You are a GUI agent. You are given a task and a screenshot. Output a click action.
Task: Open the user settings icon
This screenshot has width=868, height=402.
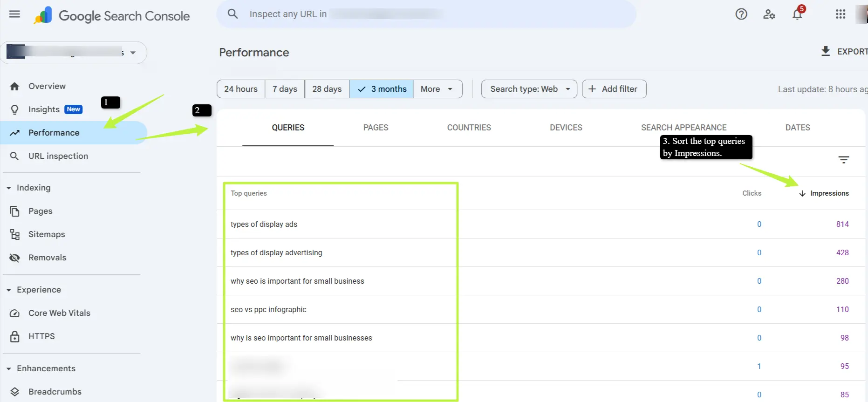coord(769,14)
